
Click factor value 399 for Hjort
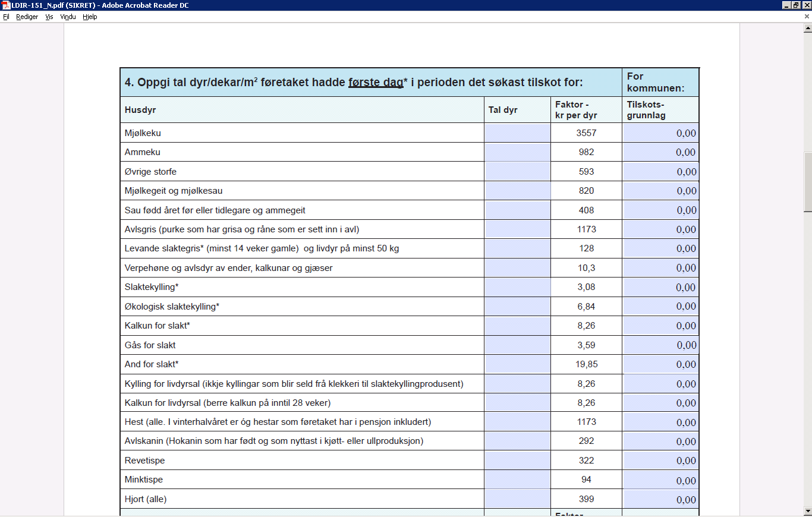(x=586, y=499)
